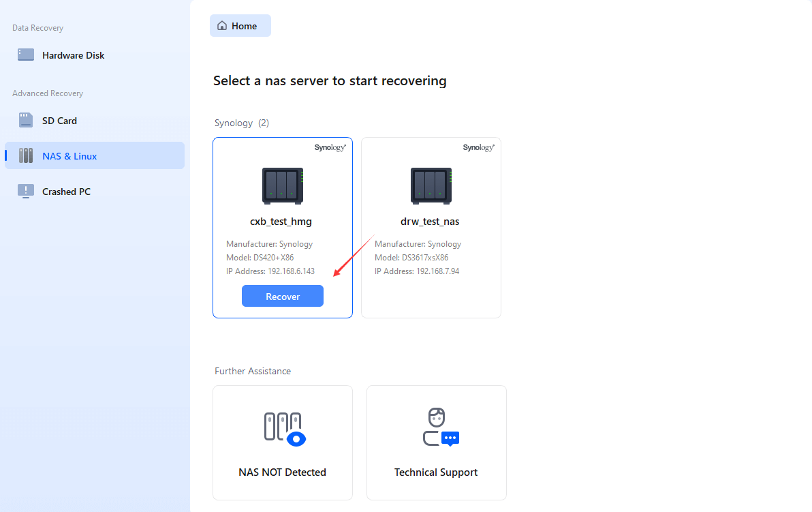
Task: Open the Crashed PC recovery icon
Action: [25, 191]
